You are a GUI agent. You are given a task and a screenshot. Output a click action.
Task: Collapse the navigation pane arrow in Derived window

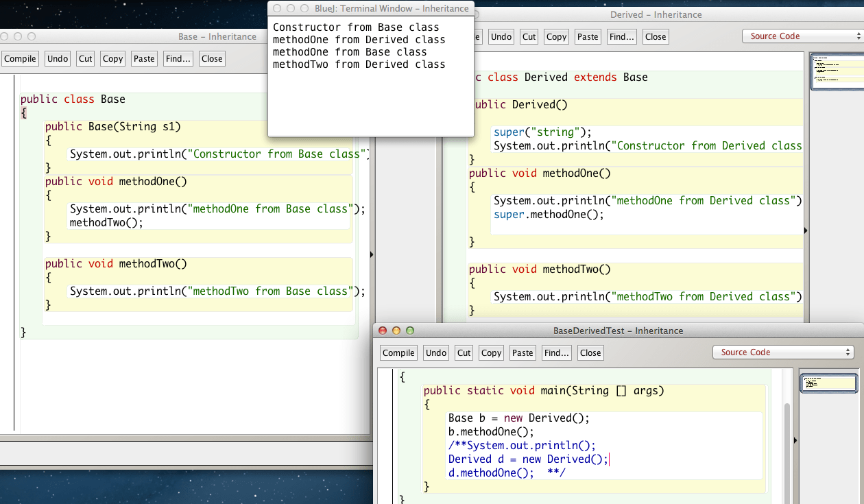(x=806, y=231)
